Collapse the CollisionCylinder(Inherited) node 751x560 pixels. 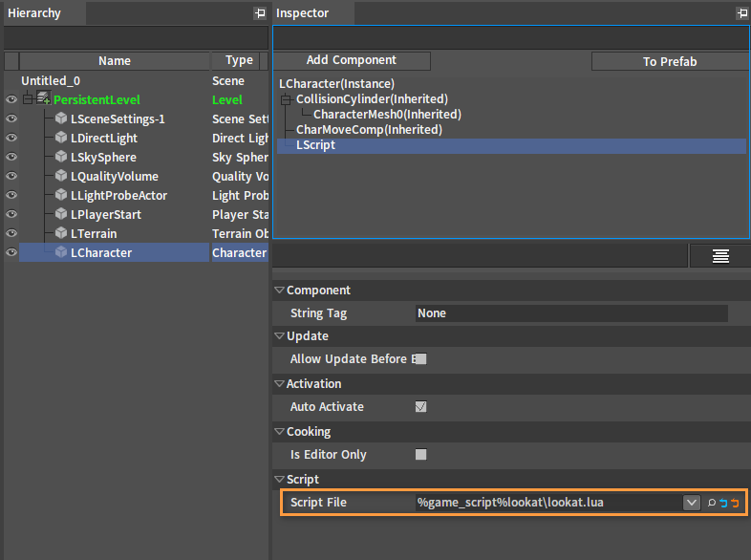point(286,99)
